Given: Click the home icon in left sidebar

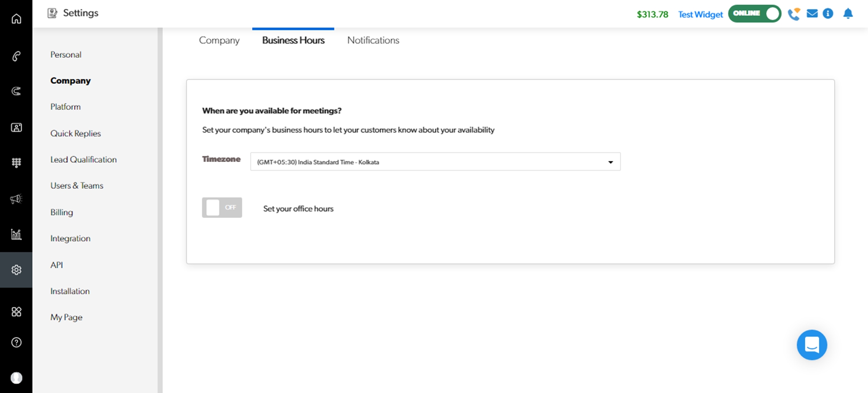Looking at the screenshot, I should [16, 19].
